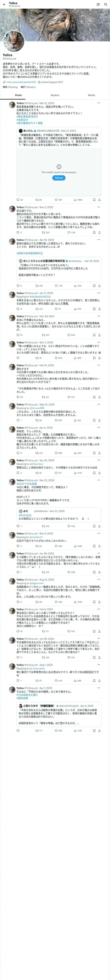Share the Mar 21, 2025 post
The image size is (110, 980).
point(99,200)
